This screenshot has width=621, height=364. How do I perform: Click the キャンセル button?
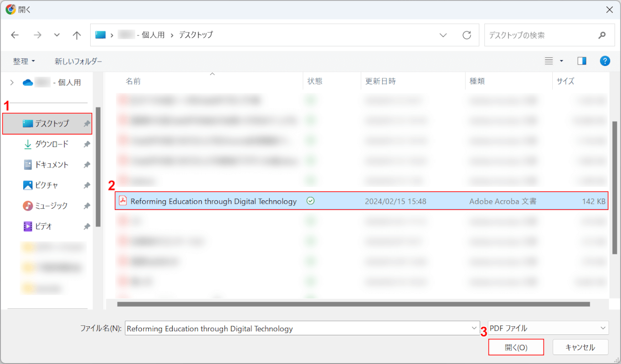click(x=580, y=347)
